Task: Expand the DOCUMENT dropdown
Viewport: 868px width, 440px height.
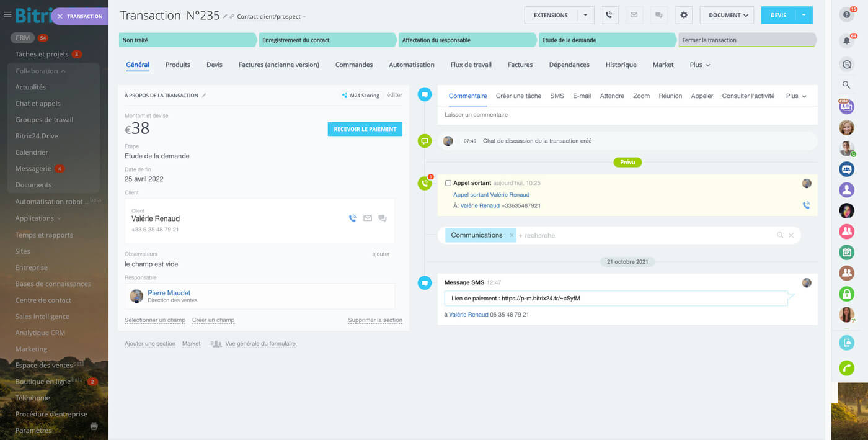Action: pyautogui.click(x=727, y=15)
